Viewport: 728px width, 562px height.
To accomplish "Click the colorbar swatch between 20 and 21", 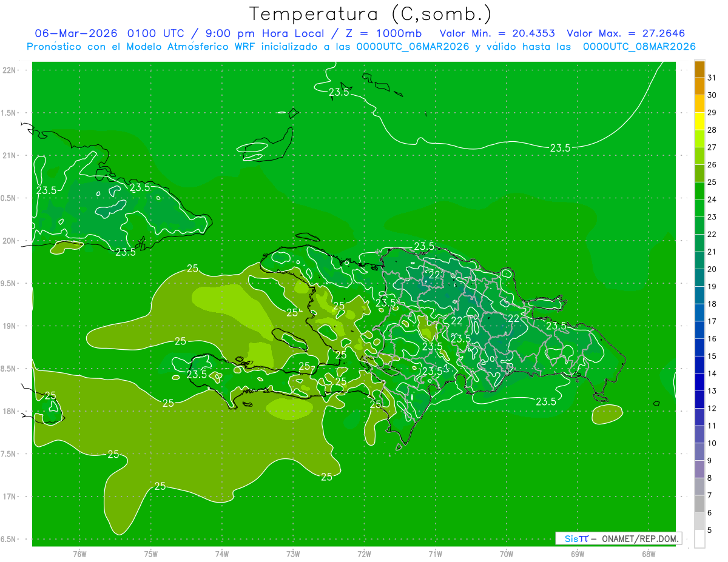I will click(x=699, y=261).
